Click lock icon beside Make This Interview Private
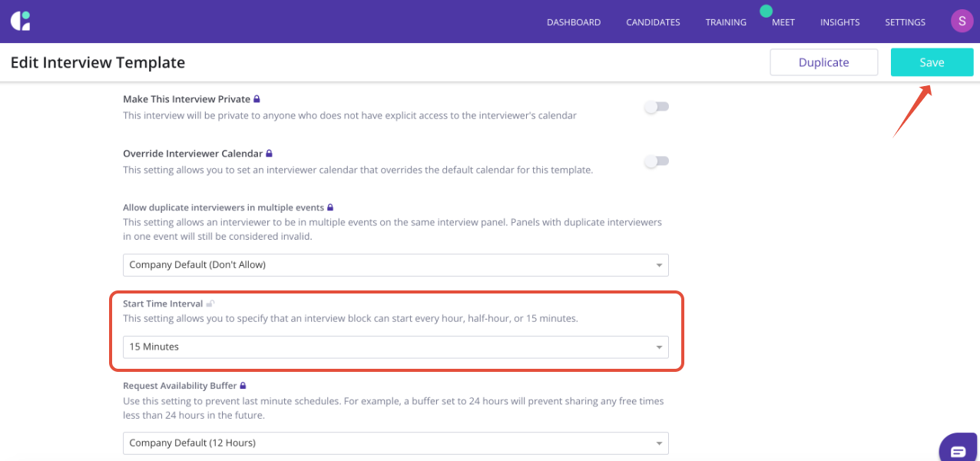980x461 pixels. point(257,99)
